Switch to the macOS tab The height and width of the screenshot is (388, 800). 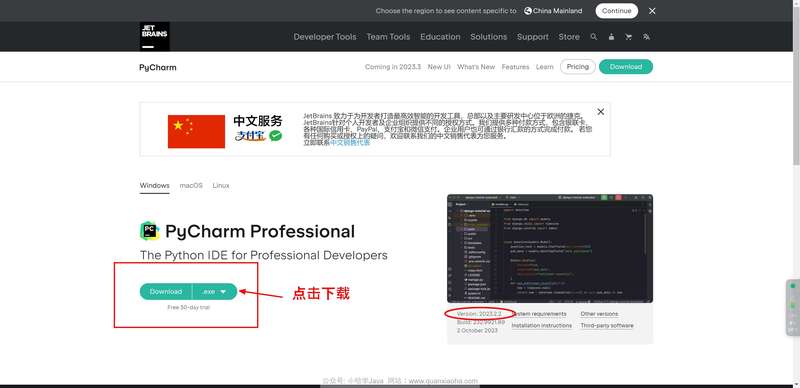click(191, 185)
